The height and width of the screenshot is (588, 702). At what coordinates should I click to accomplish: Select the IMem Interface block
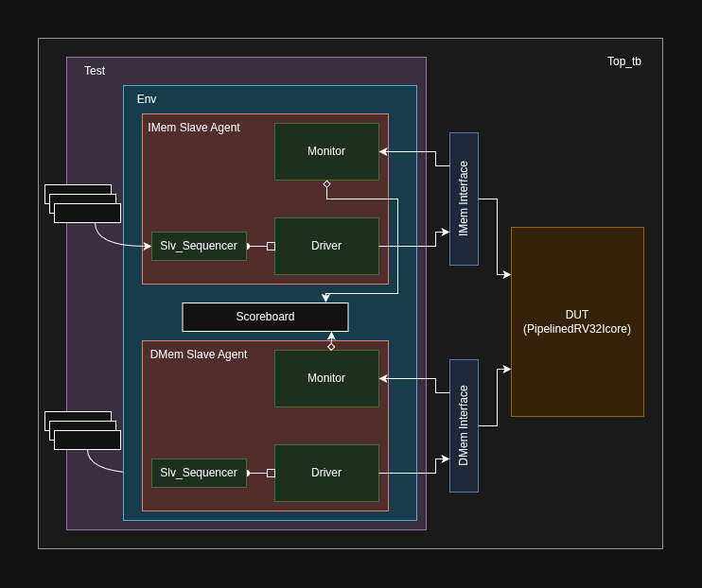[464, 199]
